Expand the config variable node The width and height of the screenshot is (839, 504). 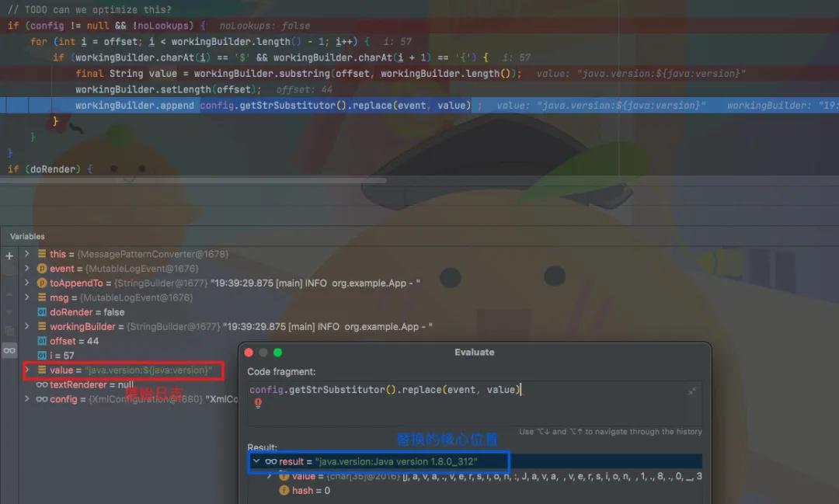(26, 398)
